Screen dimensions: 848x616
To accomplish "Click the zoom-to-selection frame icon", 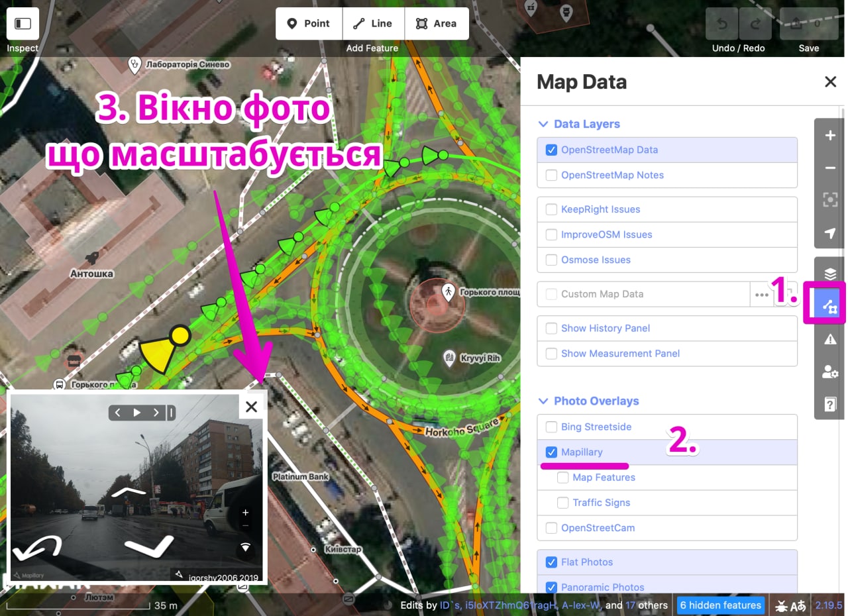I will tap(830, 201).
